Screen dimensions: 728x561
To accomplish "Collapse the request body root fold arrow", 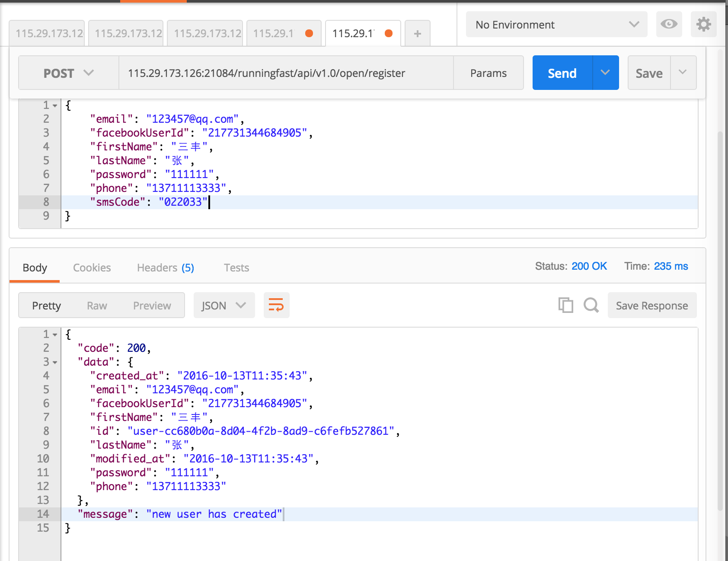I will coord(55,105).
